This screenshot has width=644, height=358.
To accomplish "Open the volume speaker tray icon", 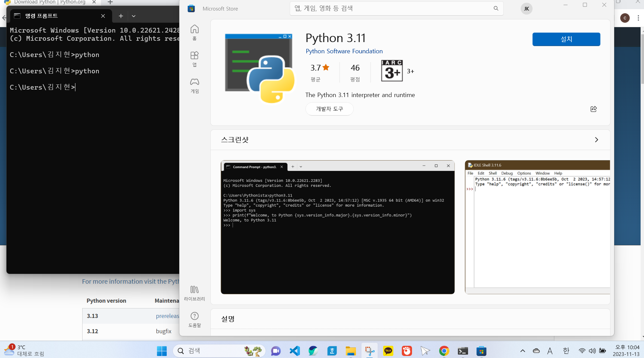I will point(592,351).
